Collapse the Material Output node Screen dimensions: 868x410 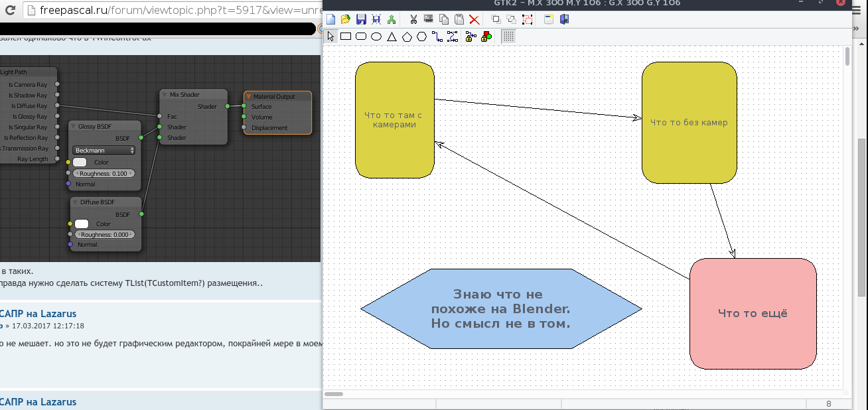(x=249, y=97)
